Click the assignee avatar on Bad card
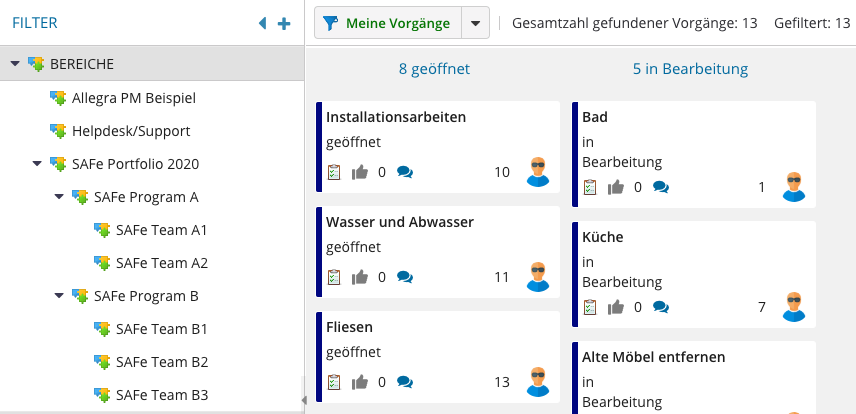The height and width of the screenshot is (414, 856). point(794,186)
